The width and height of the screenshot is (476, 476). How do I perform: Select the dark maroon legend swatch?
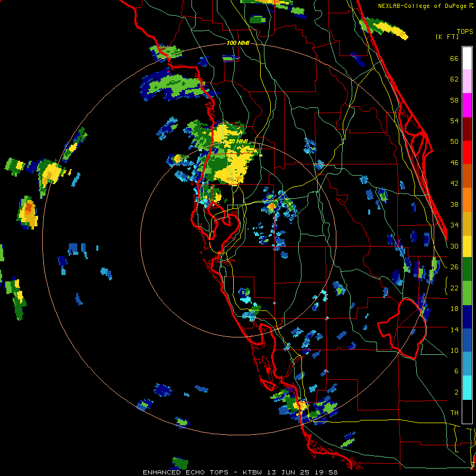coord(467,129)
